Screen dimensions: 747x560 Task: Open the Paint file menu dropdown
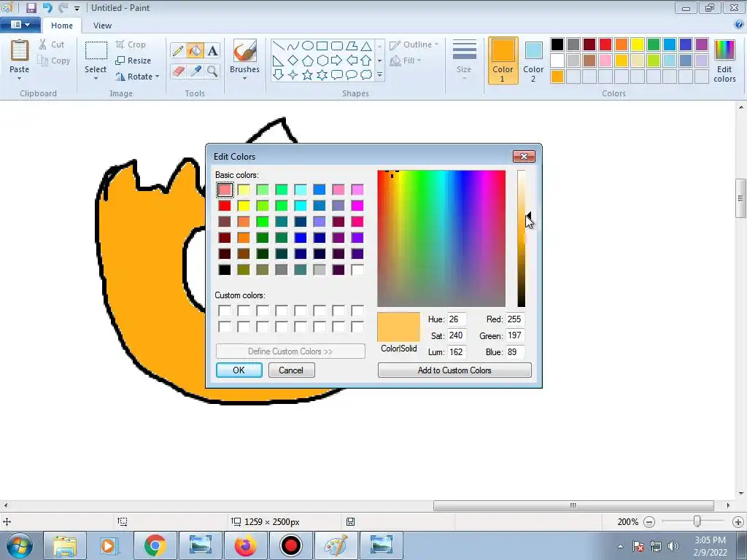coord(20,25)
